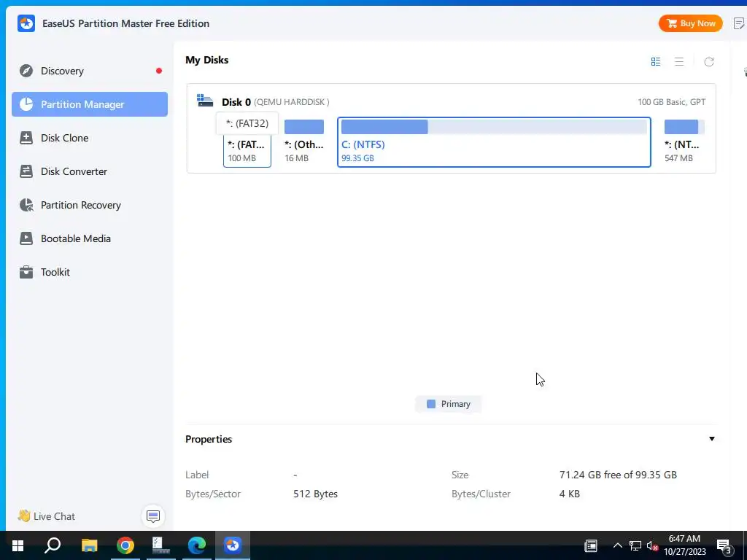Click the Toolkit briefcase icon
Viewport: 747px width, 560px height.
click(x=26, y=273)
